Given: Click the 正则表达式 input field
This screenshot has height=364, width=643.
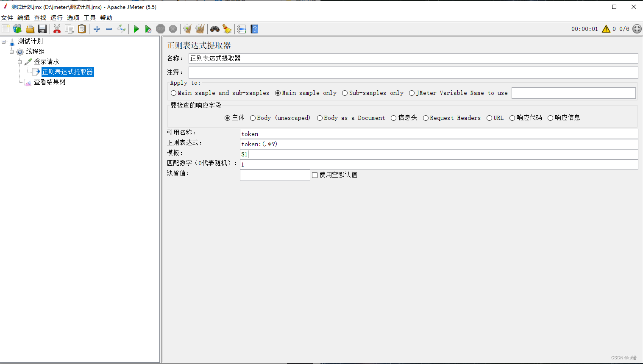Looking at the screenshot, I should pos(439,144).
